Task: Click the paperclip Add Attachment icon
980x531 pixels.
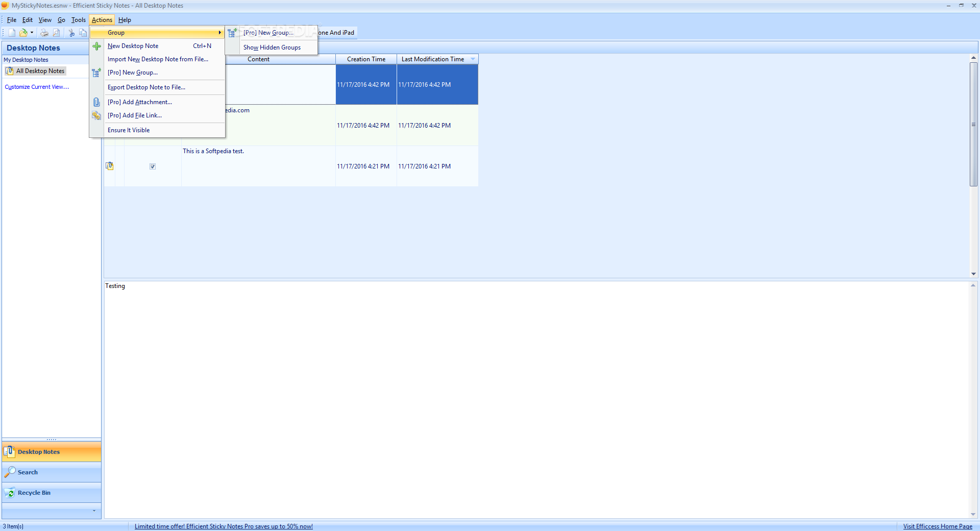Action: tap(96, 102)
